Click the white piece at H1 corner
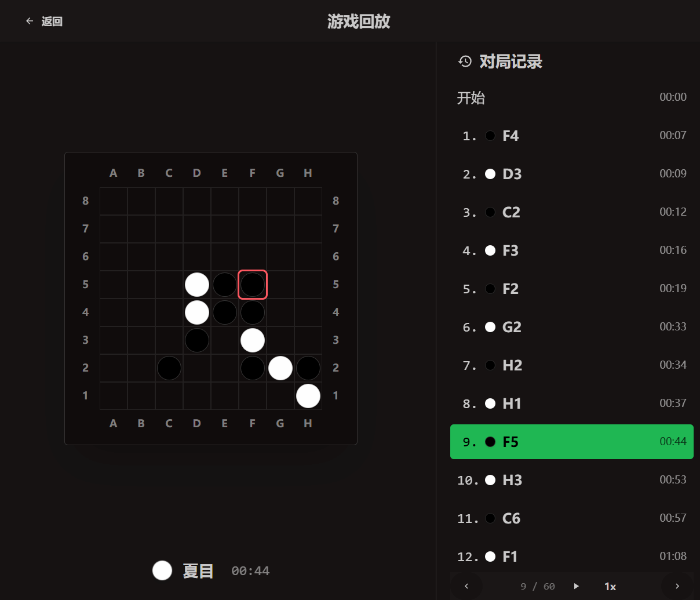This screenshot has width=700, height=600. [x=308, y=396]
